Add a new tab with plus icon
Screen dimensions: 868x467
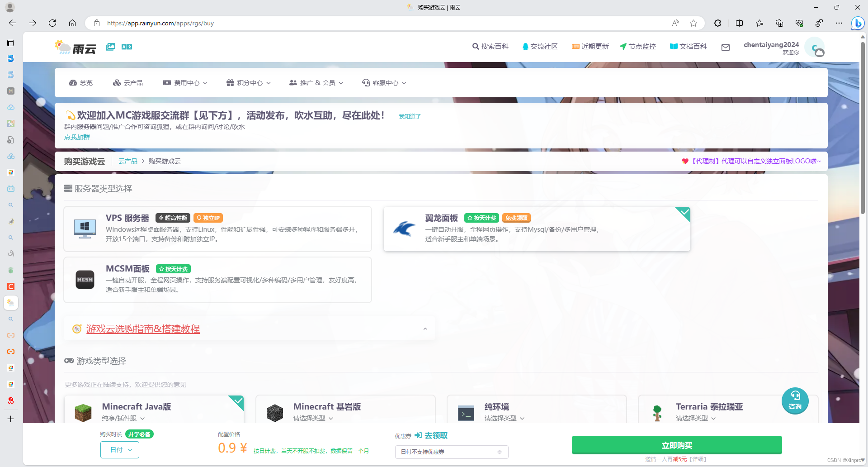10,419
